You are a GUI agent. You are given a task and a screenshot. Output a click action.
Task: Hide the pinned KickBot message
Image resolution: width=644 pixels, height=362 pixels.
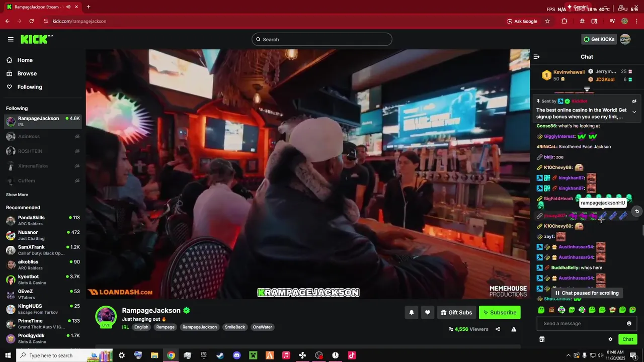634,101
